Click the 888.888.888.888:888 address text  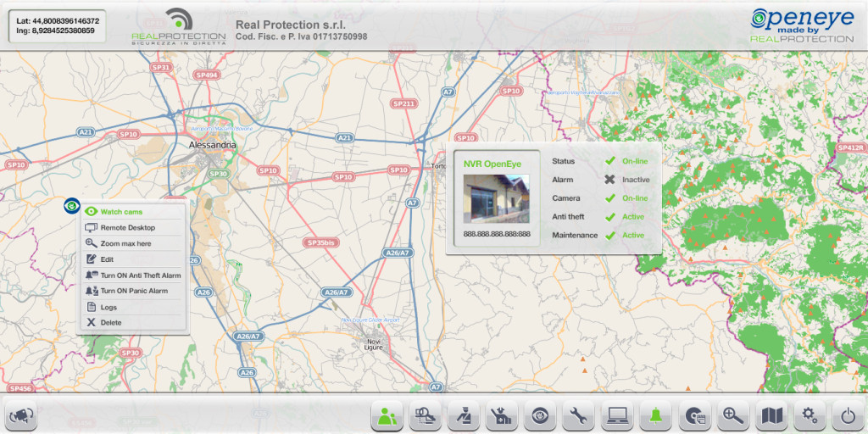[497, 234]
